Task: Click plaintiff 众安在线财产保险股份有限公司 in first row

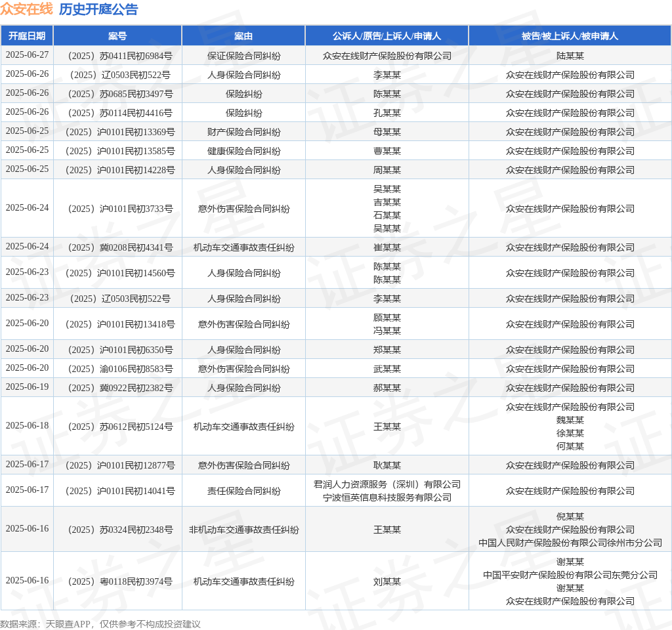Action: coord(387,56)
